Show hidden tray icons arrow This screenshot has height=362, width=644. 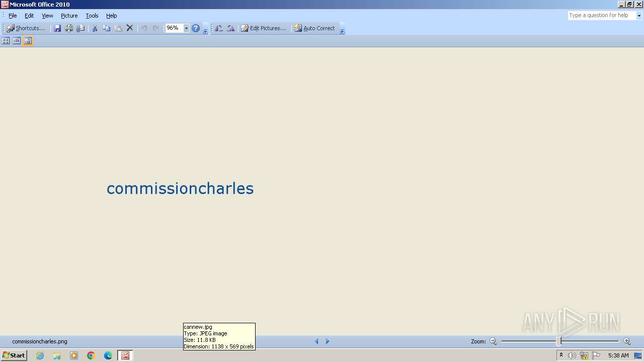[x=561, y=355]
